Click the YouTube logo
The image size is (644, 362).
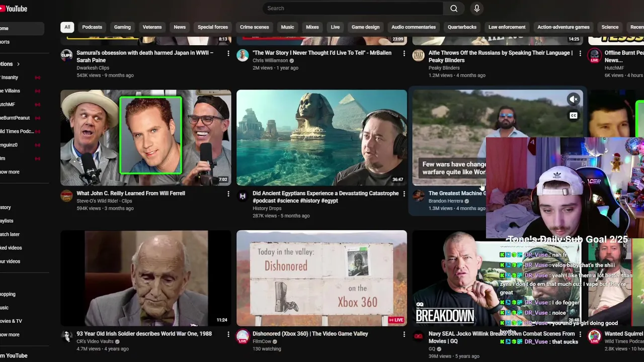coord(14,9)
